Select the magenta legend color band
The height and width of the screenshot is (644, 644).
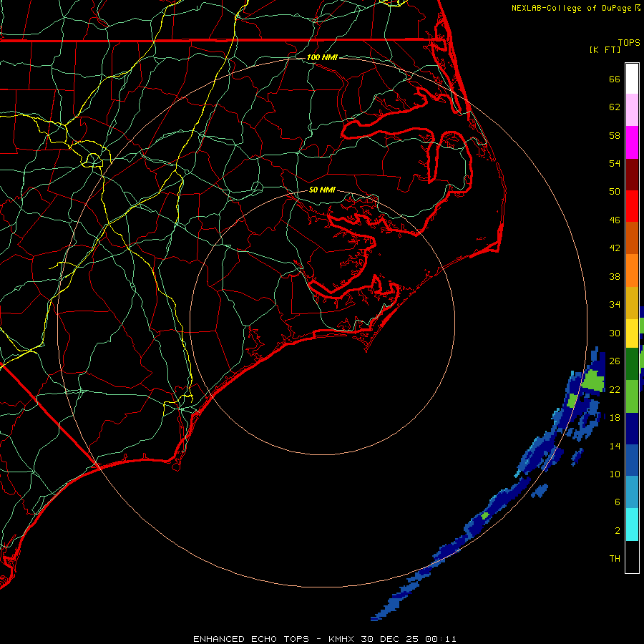click(x=632, y=142)
